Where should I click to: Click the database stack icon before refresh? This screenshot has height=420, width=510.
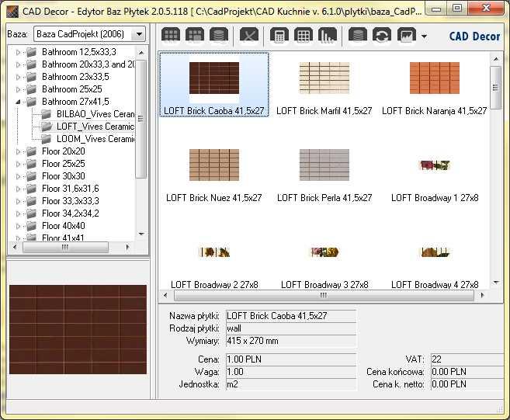358,34
